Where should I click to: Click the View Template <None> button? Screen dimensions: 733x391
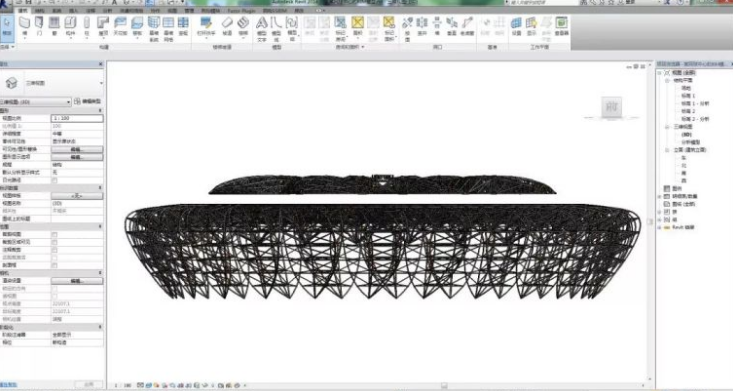pyautogui.click(x=77, y=196)
